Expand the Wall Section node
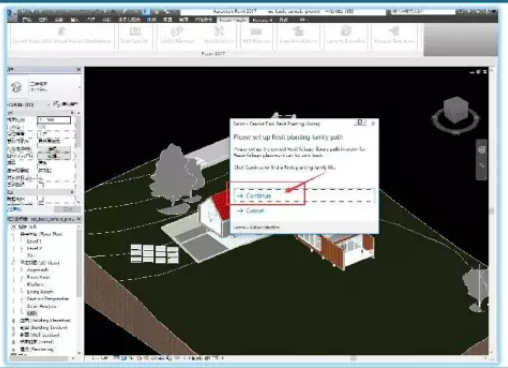Image resolution: width=508 pixels, height=368 pixels. pos(14,335)
